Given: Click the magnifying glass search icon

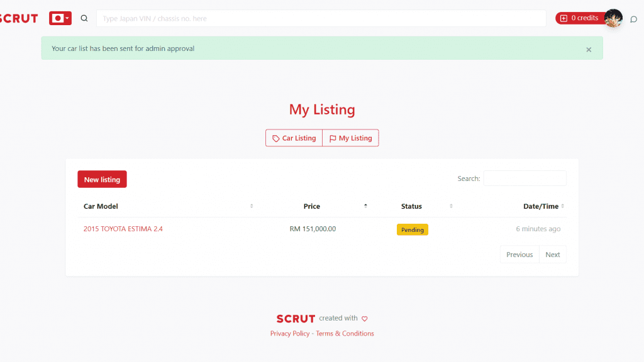Looking at the screenshot, I should (x=84, y=18).
